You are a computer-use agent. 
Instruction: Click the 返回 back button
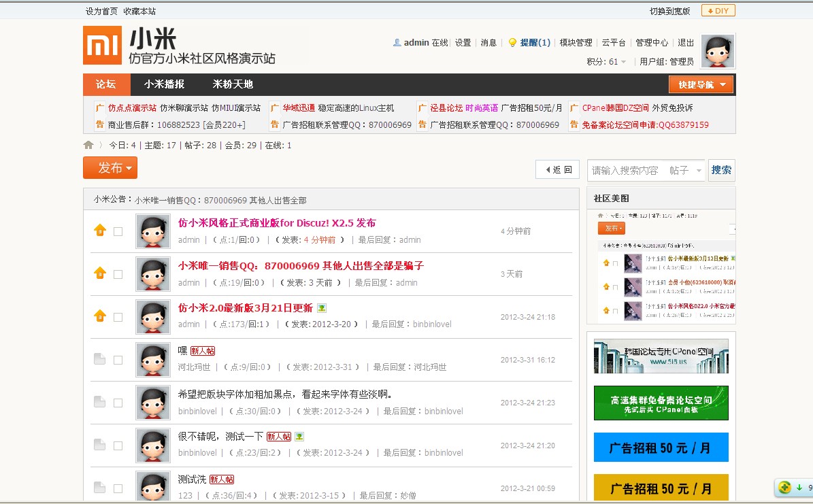coord(557,169)
